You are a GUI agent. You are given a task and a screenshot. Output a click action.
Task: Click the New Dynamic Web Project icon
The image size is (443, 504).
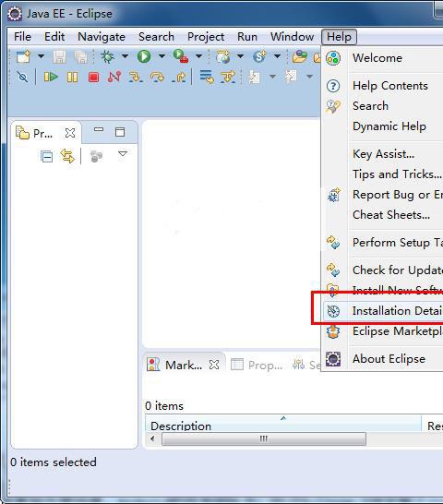[222, 56]
